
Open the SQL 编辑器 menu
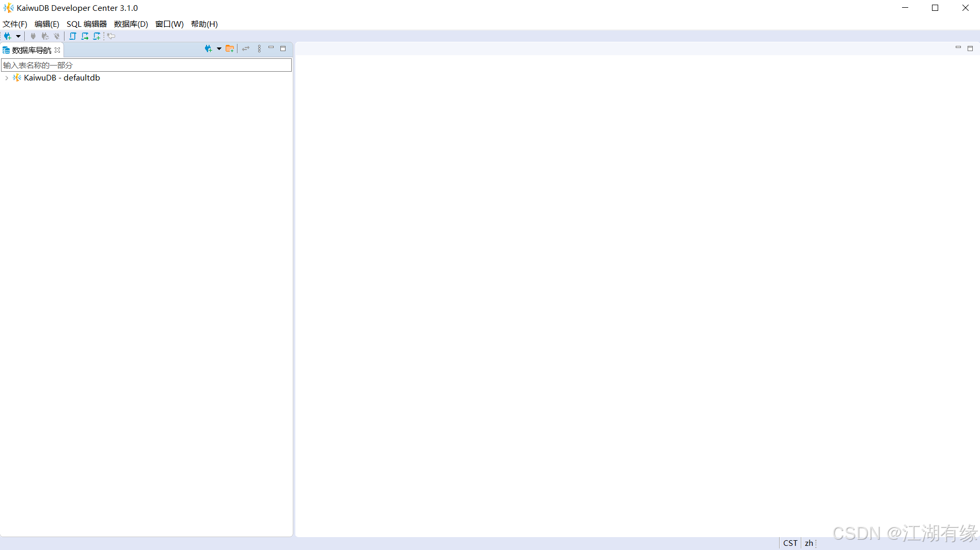coord(87,24)
